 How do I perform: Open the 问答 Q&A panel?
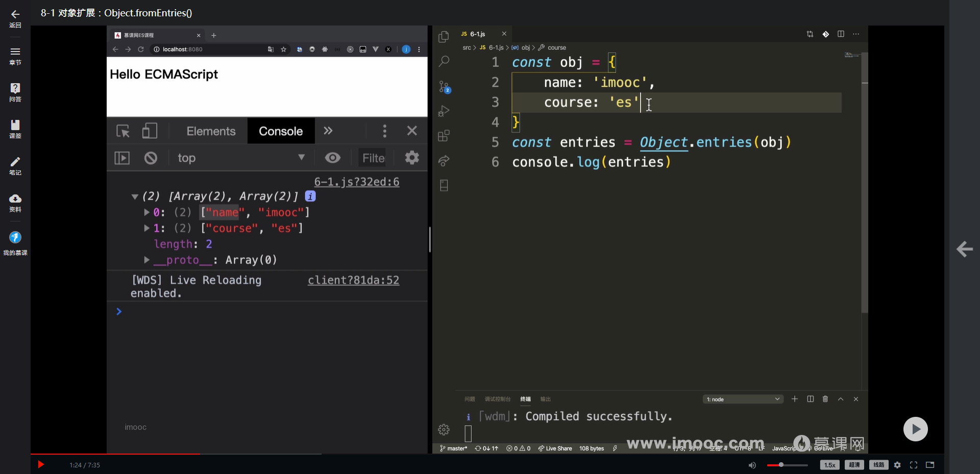click(x=15, y=92)
